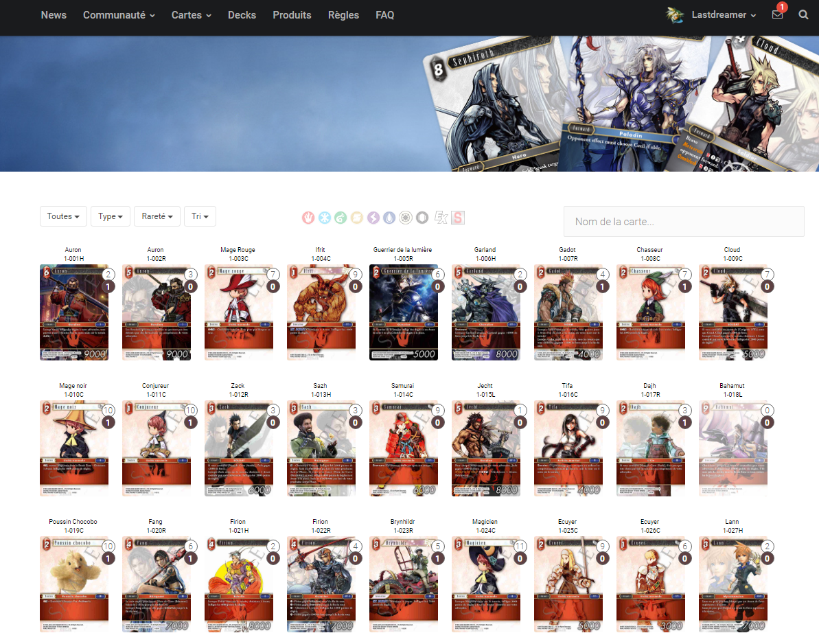Open the Gadot 1-007R card image
Image resolution: width=819 pixels, height=644 pixels.
point(568,312)
